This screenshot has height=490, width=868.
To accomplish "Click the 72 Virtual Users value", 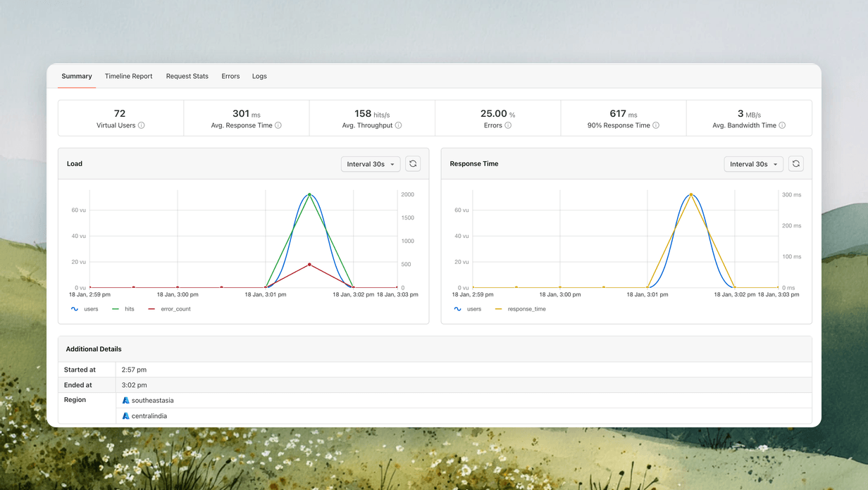I will (x=120, y=113).
